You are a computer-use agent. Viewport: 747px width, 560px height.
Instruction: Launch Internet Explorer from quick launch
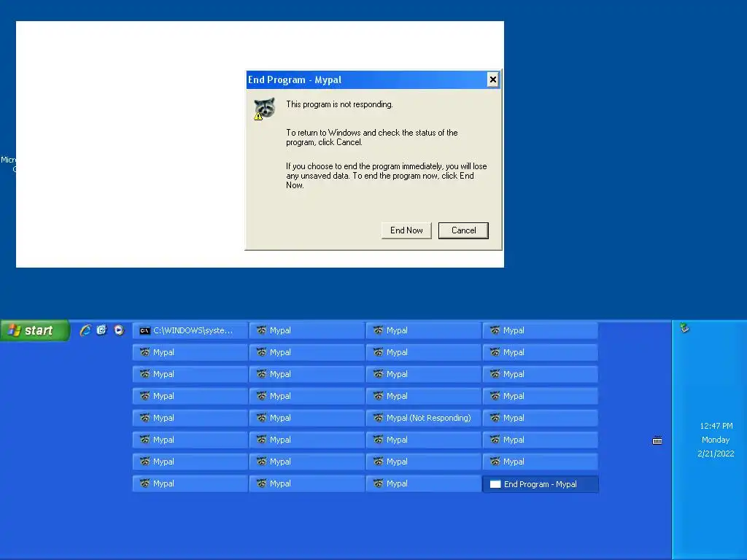85,330
